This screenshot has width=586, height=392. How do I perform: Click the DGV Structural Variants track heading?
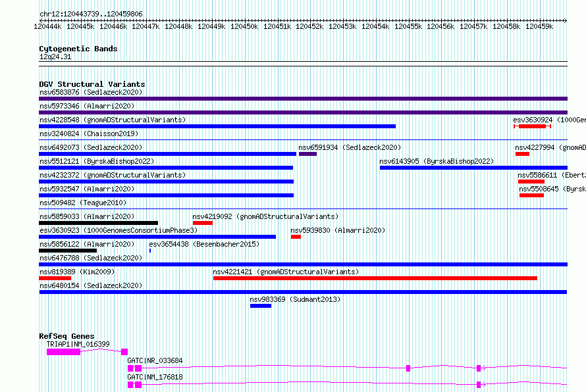coord(92,84)
